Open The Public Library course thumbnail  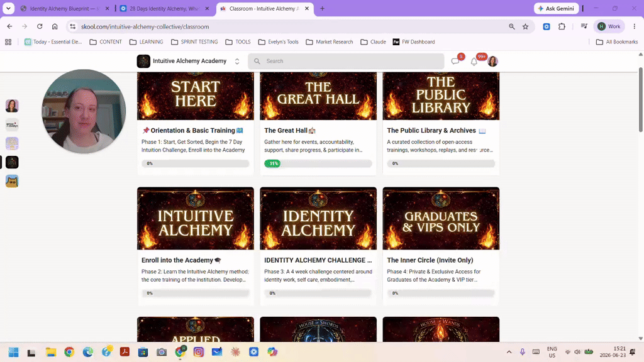(441, 96)
